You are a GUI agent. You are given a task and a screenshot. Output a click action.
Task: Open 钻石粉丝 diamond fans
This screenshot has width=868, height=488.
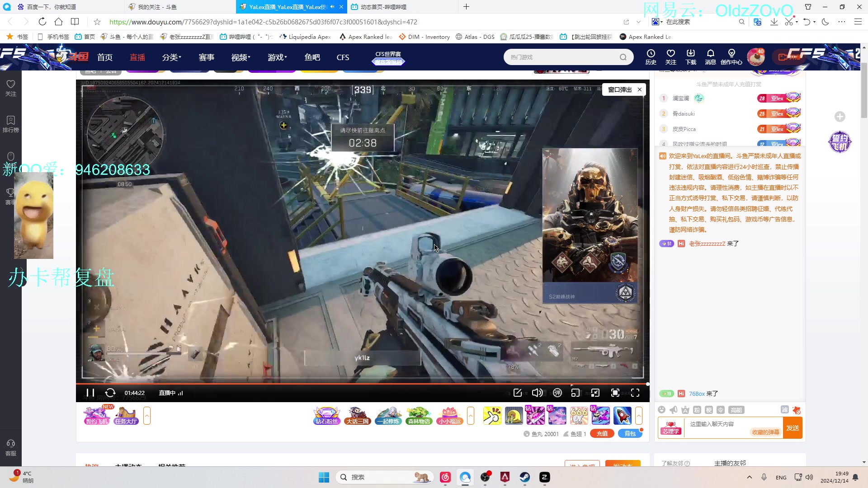(x=327, y=415)
